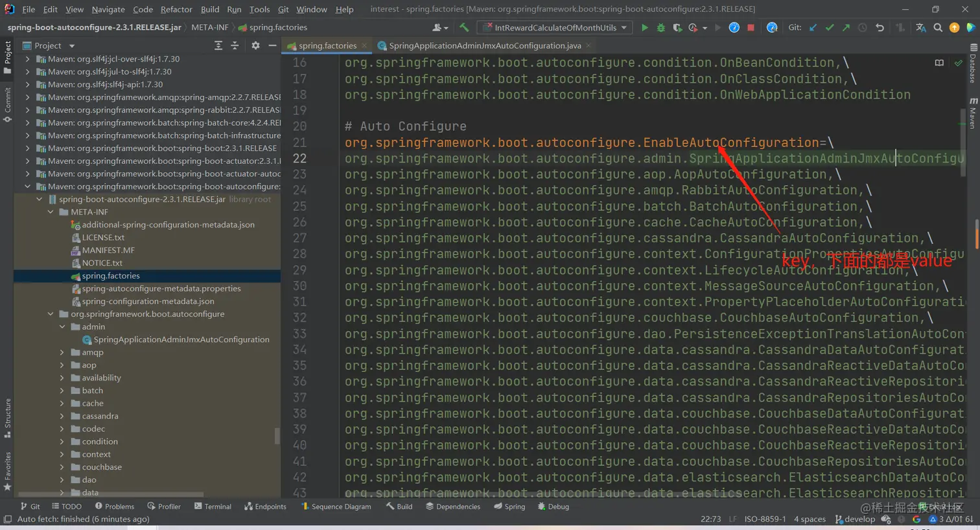Expand the couchbase package folder
980x530 pixels.
point(62,467)
